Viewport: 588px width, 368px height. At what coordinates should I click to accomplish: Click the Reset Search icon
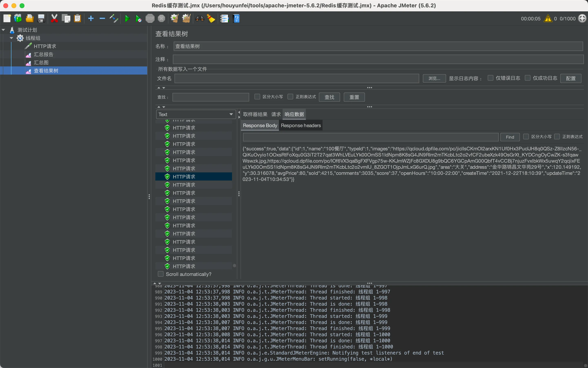tap(211, 19)
